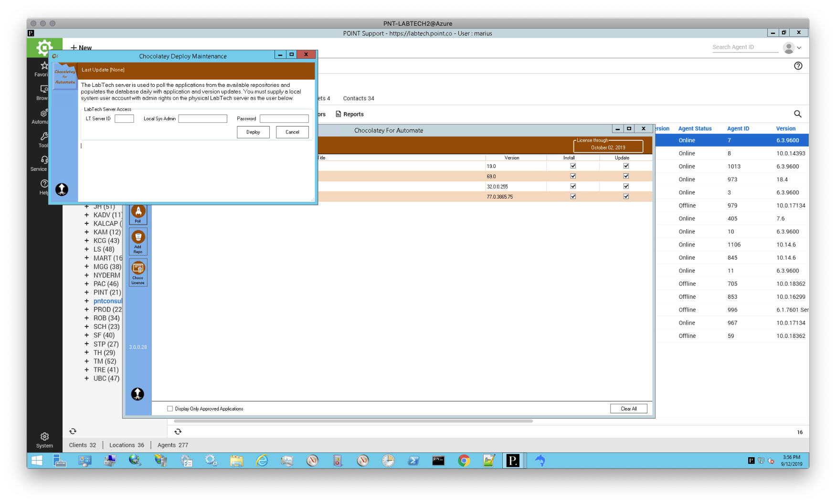Screen dimensions: 836x504
Task: Open File Explorer folder in the taskbar
Action: [236, 461]
